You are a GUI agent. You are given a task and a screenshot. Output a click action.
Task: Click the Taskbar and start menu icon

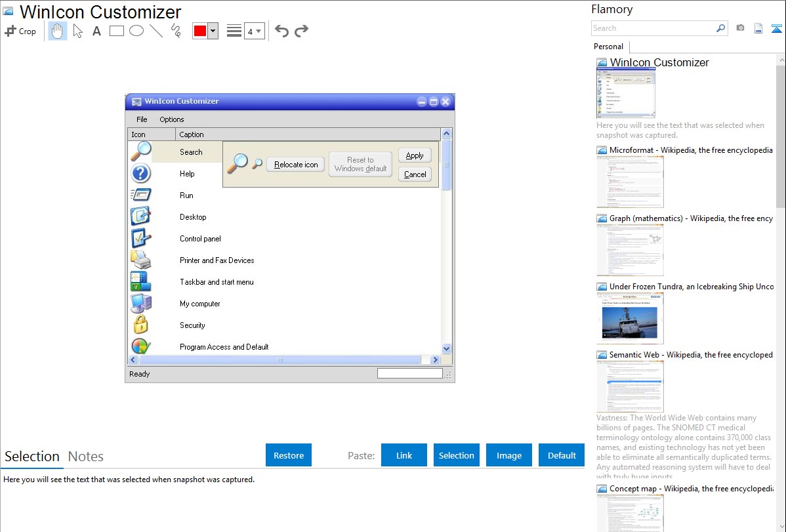[x=141, y=281]
